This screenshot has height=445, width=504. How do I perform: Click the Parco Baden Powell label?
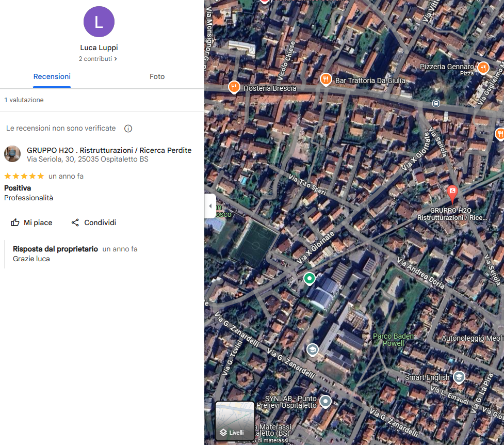point(393,340)
